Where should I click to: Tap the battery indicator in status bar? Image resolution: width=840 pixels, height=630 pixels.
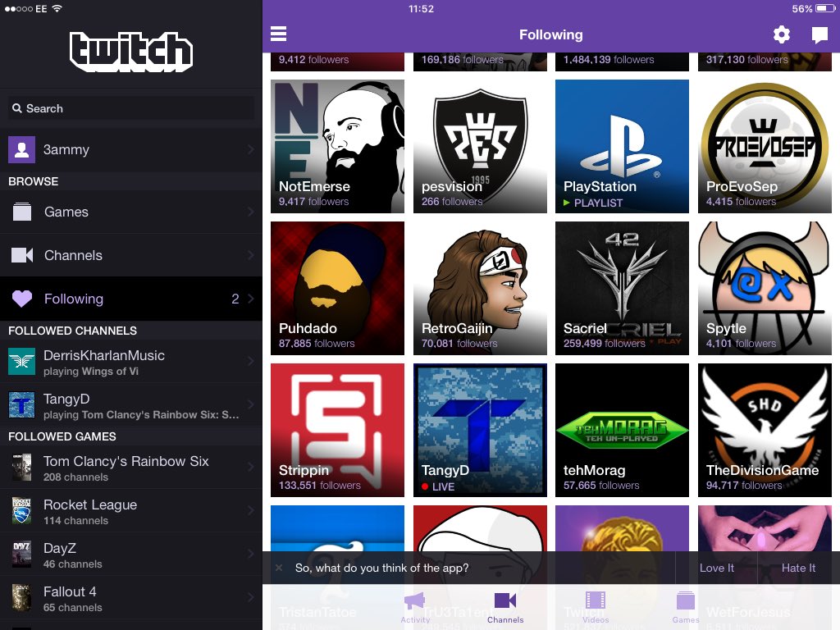point(825,8)
